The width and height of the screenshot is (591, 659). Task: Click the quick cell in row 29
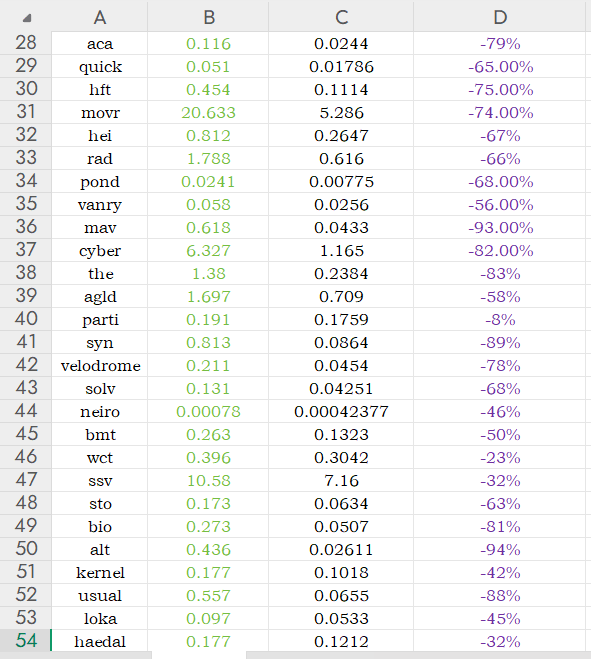pos(100,66)
